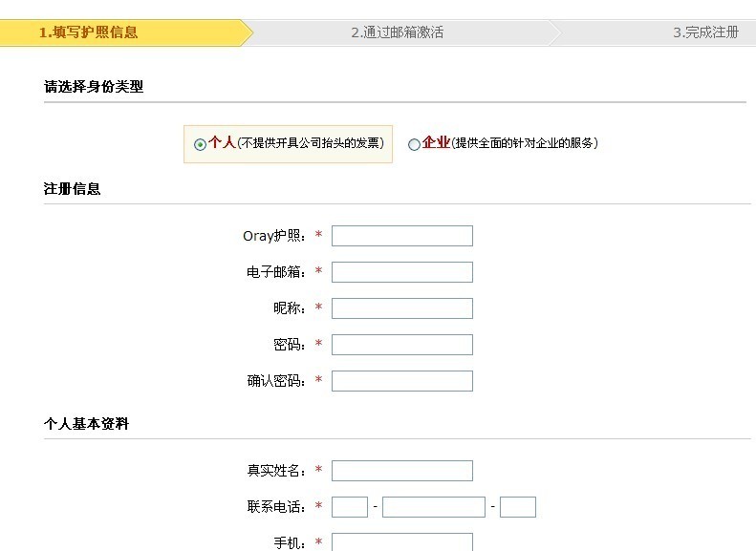Click the 手机 input field
Viewport: 756px width, 551px height.
tap(402, 541)
